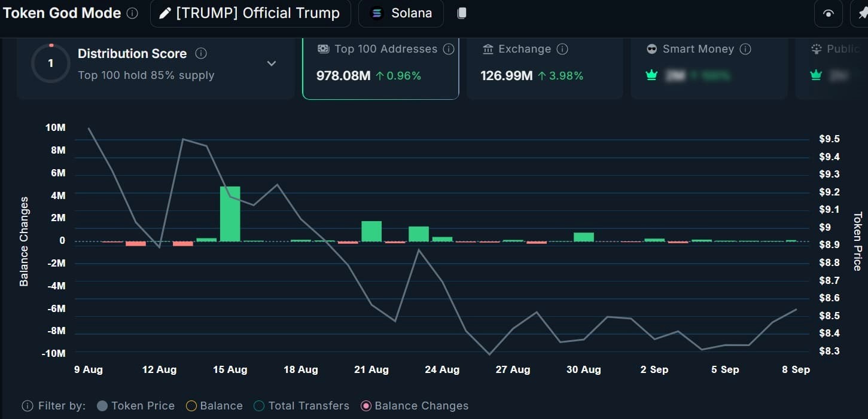Image resolution: width=868 pixels, height=419 pixels.
Task: Select the Exchange card
Action: pos(544,68)
